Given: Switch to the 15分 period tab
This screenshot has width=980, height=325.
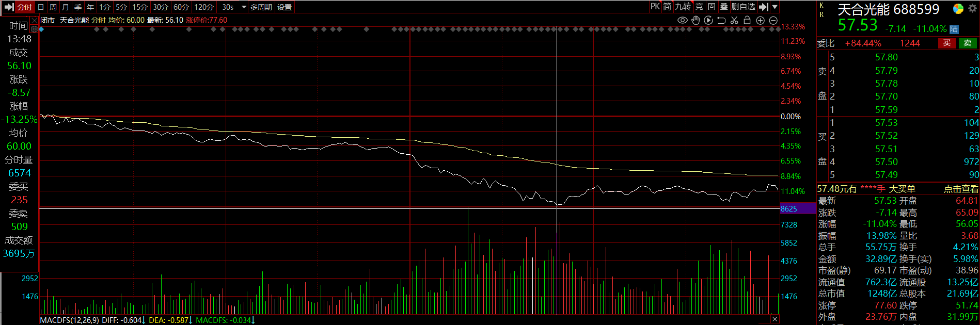Looking at the screenshot, I should (x=139, y=7).
